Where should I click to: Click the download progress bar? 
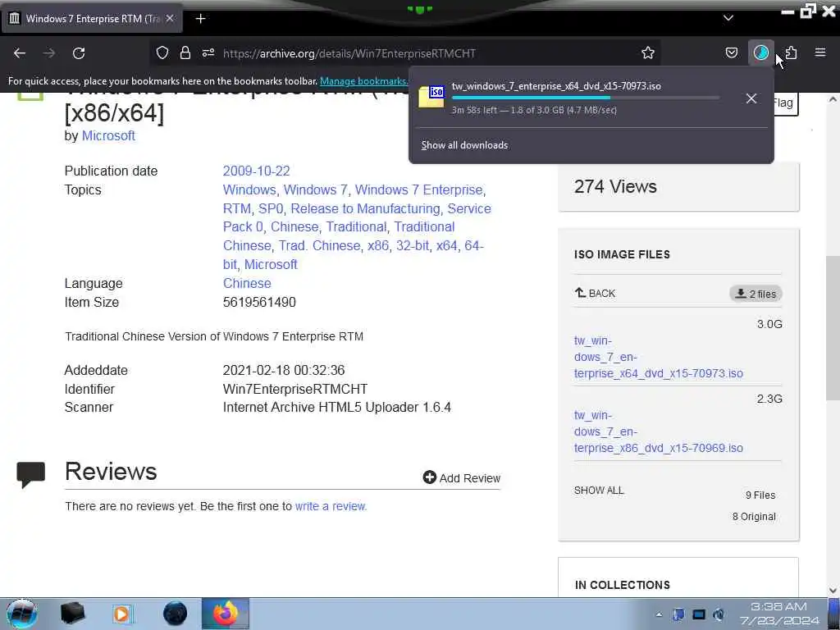585,98
